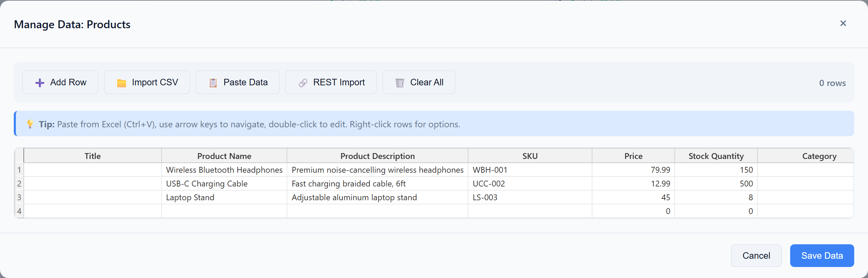Save Data for Products

(822, 256)
